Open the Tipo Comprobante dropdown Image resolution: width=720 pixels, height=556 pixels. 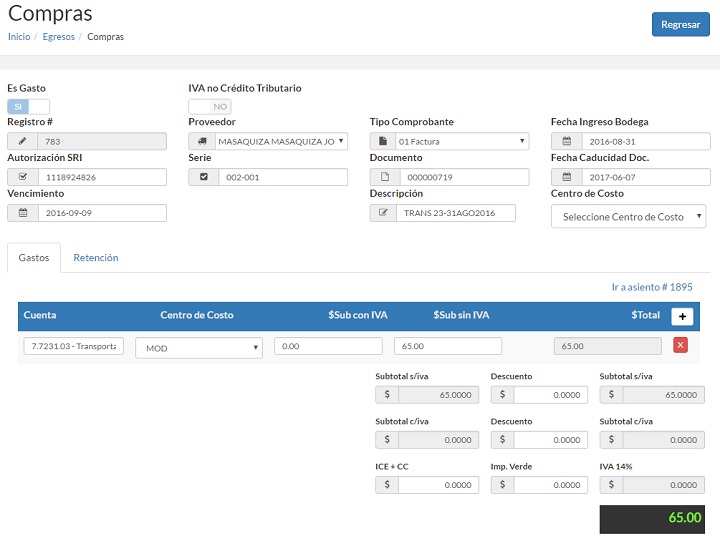click(x=462, y=142)
